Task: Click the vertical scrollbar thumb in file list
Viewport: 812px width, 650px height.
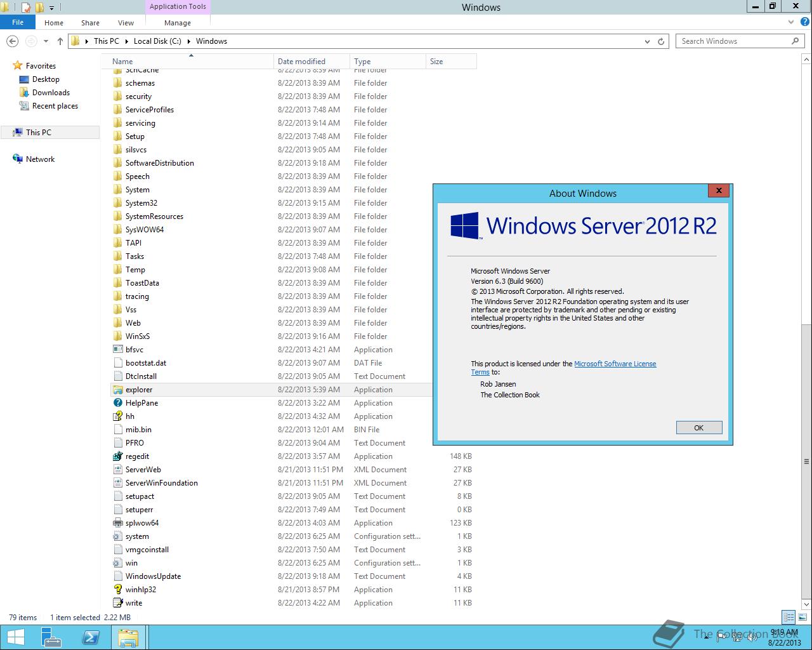Action: (x=806, y=461)
